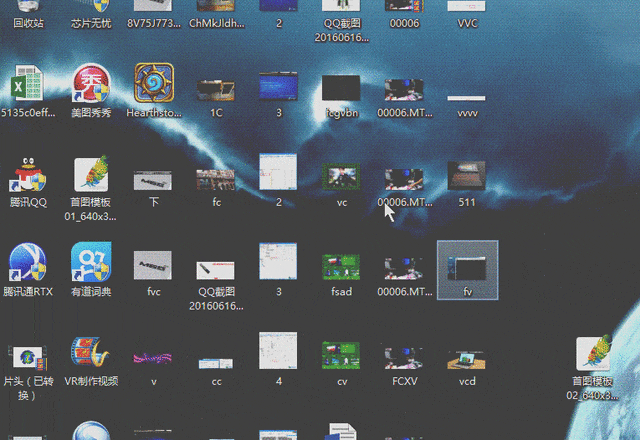Select the 首图模板 01_640x3... file
Viewport: 640px width, 440px height.
(91, 189)
